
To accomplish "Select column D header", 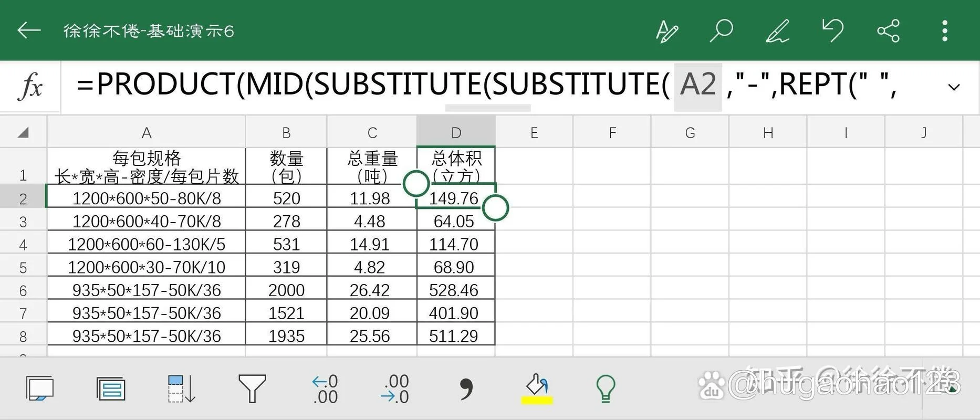I will coord(456,132).
